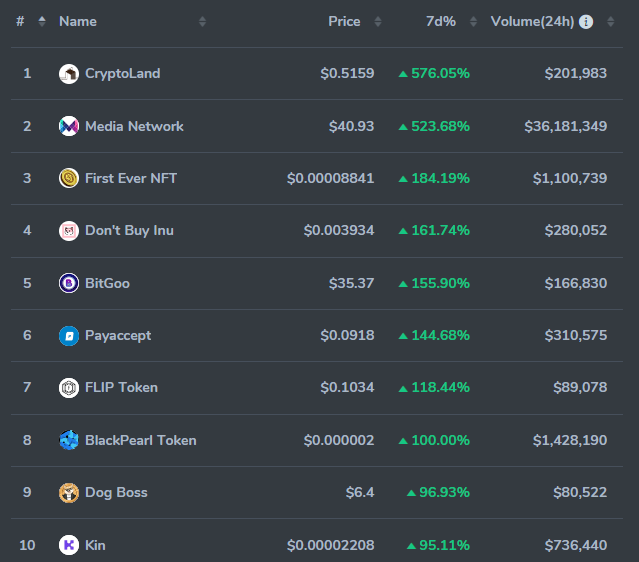Open the Kin coin page
Screen dimensions: 639x562
click(95, 545)
